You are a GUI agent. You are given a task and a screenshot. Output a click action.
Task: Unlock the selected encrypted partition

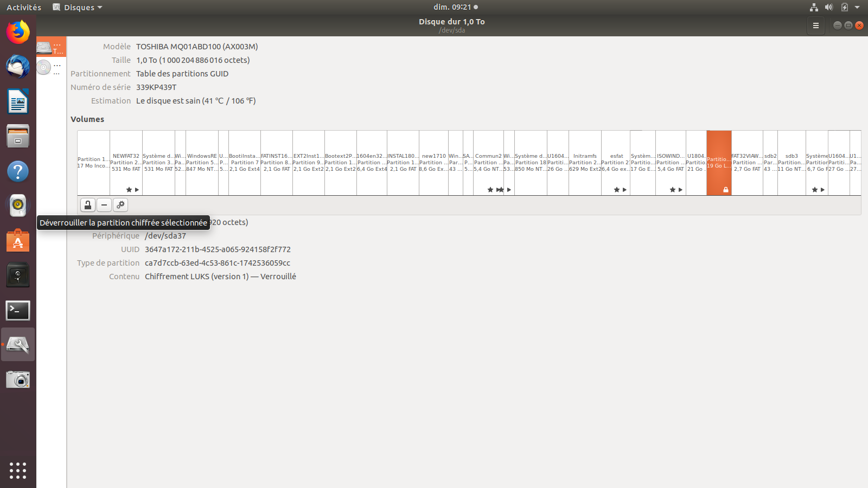[88, 205]
